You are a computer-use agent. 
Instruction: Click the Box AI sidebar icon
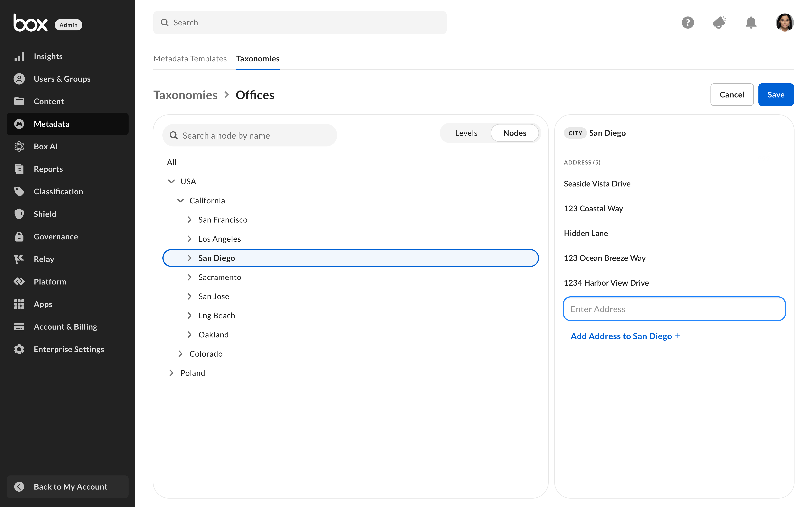pyautogui.click(x=19, y=146)
